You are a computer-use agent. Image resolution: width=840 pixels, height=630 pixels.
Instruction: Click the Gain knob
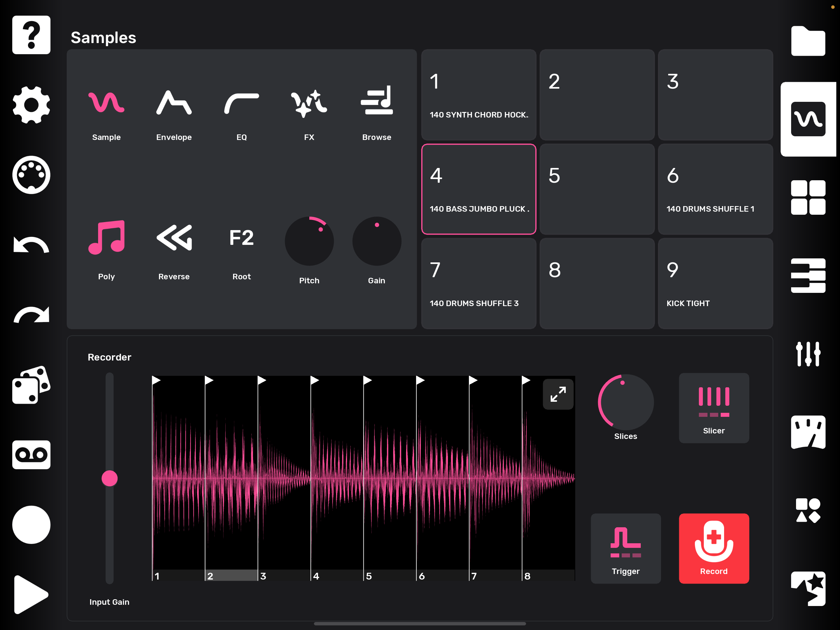click(x=377, y=241)
